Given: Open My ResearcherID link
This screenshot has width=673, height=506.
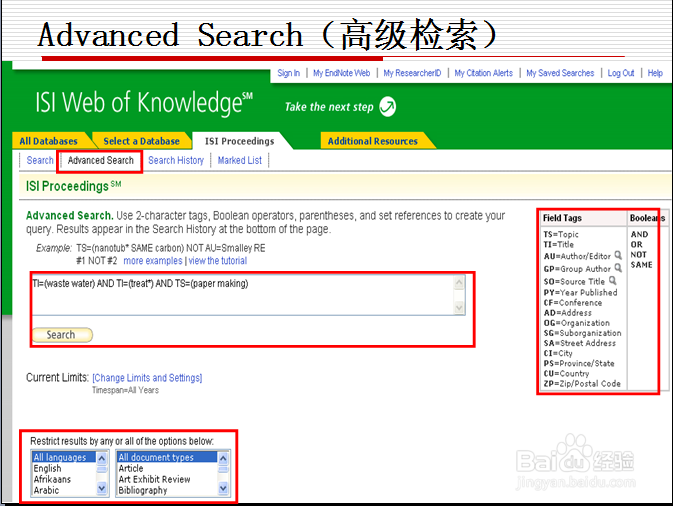Looking at the screenshot, I should tap(412, 73).
